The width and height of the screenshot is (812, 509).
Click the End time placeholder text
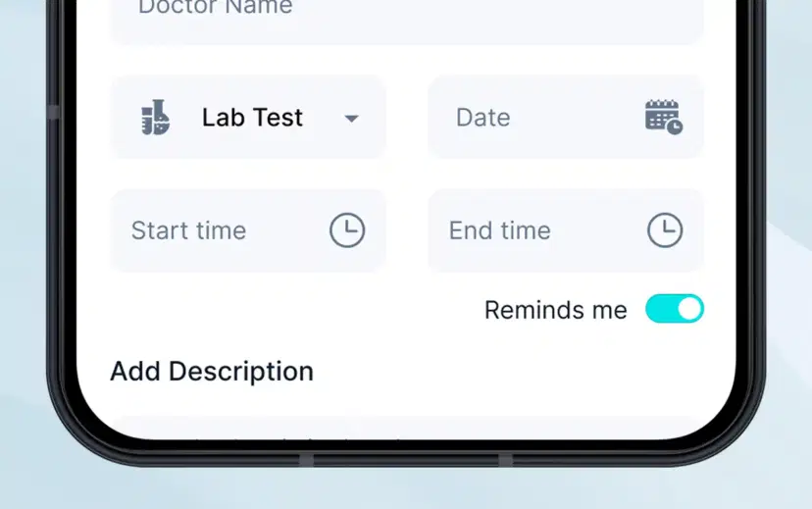click(499, 230)
